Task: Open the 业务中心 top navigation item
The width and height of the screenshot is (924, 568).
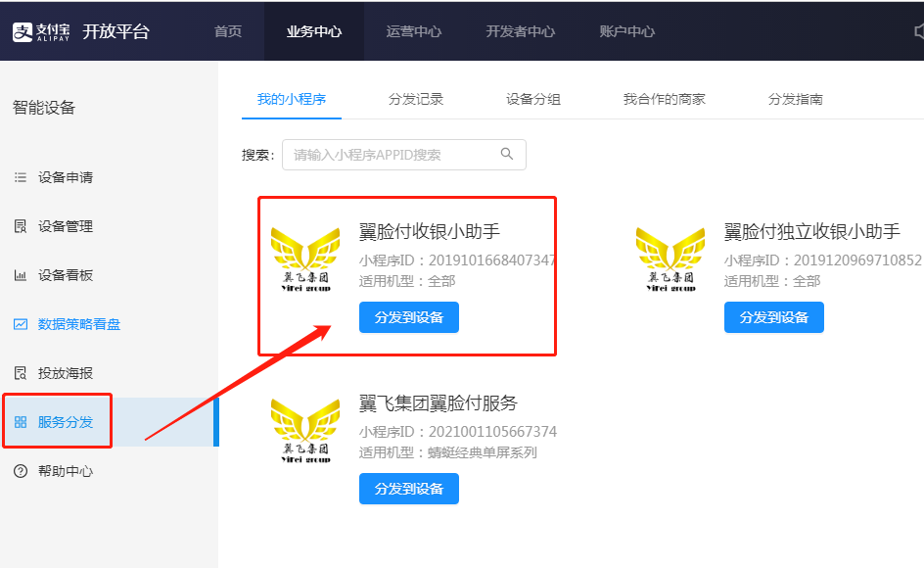Action: point(314,31)
